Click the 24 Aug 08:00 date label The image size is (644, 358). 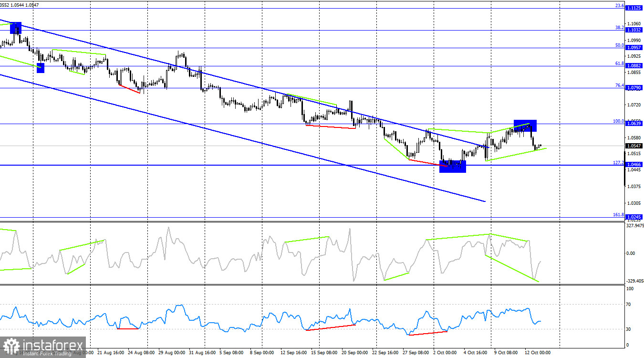[141, 353]
